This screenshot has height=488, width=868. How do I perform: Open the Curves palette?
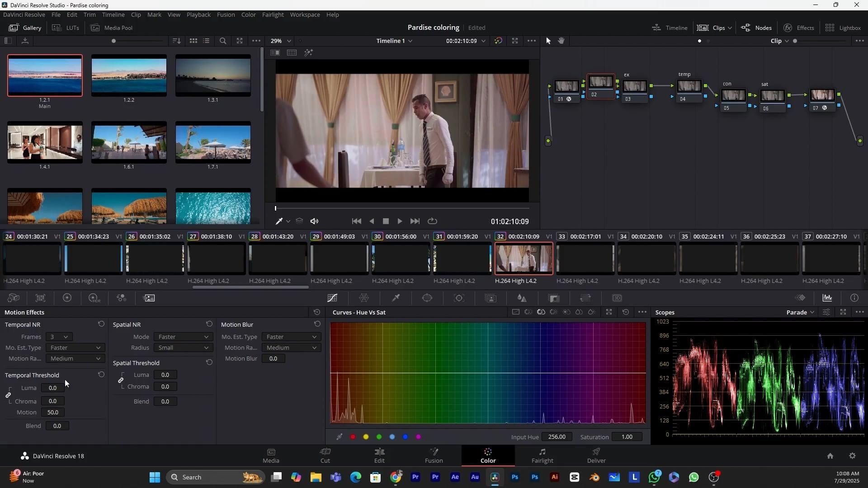click(332, 298)
